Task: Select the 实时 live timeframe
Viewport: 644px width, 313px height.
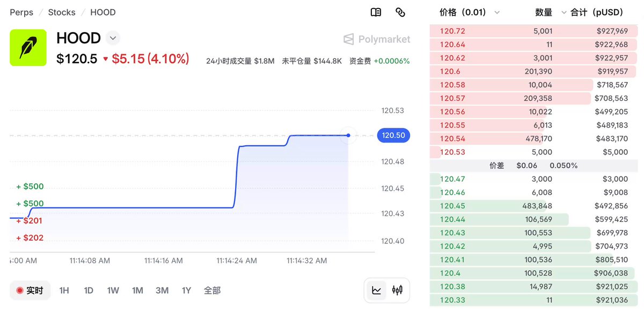Action: (30, 290)
